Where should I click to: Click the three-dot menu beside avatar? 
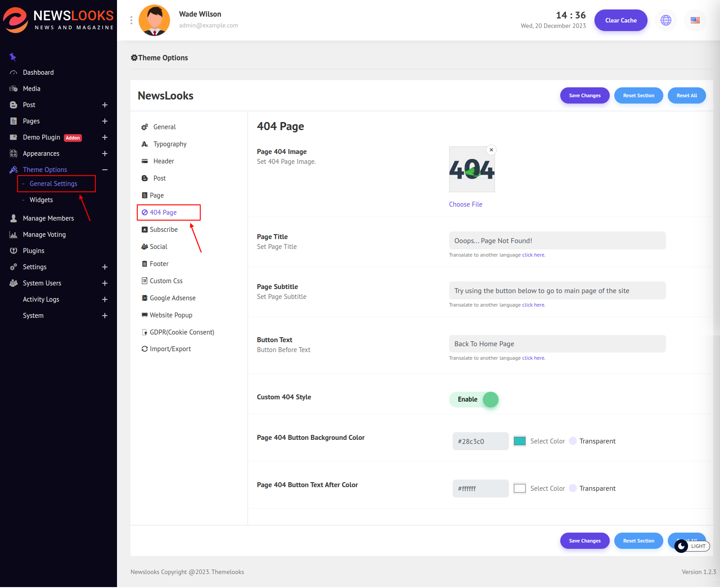pos(131,20)
